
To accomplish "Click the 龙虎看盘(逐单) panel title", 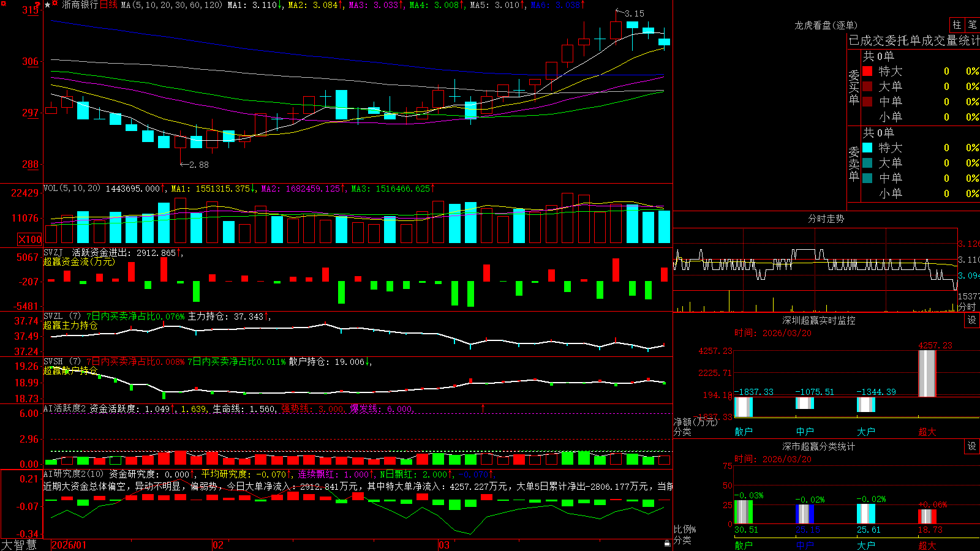I will [826, 25].
